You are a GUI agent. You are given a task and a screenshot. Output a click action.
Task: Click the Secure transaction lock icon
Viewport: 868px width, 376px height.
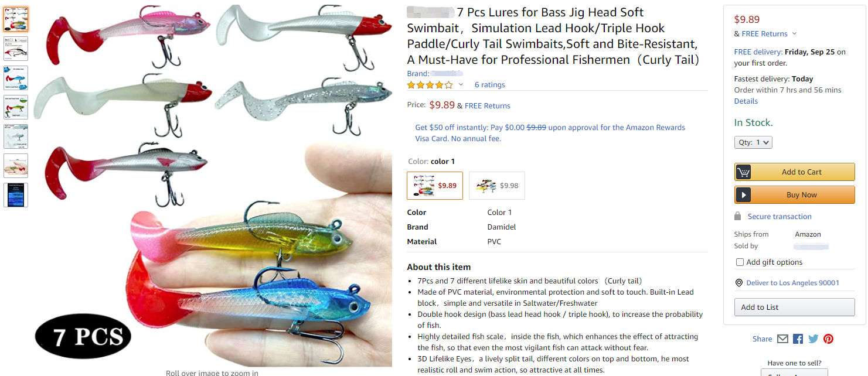(738, 216)
